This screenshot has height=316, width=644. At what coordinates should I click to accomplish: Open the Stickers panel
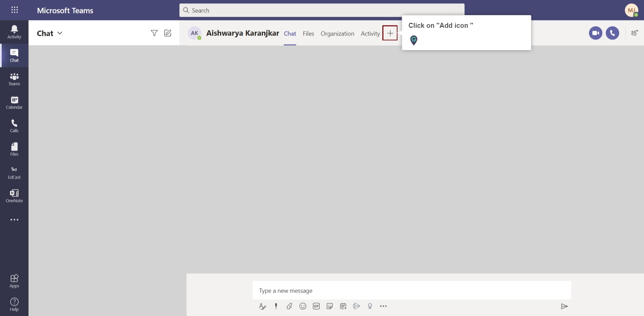[x=330, y=306]
